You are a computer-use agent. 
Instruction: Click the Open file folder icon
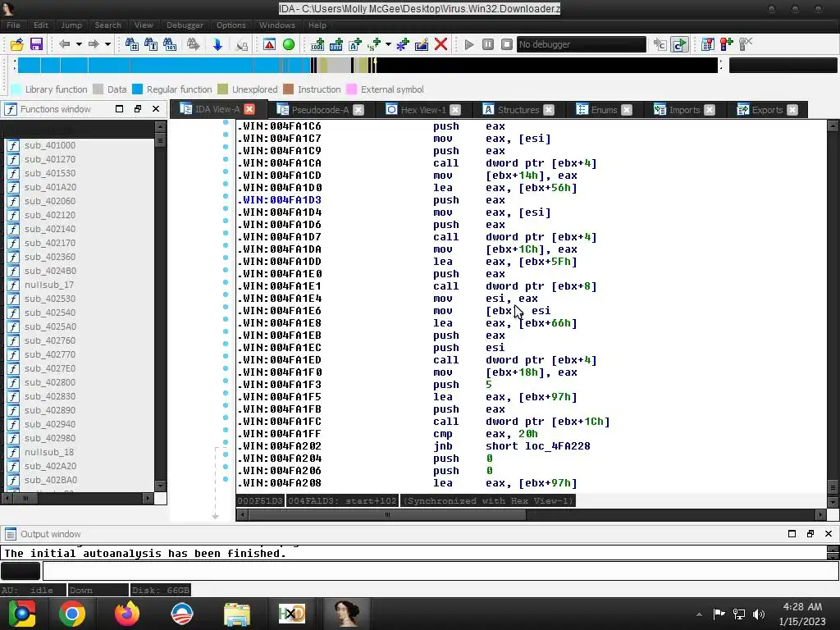coord(16,44)
